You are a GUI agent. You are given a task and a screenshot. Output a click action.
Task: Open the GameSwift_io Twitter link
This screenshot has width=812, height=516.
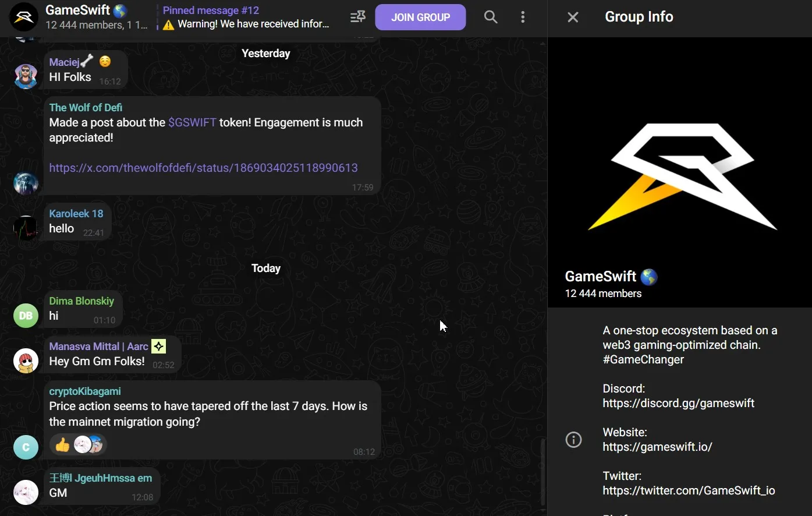[689, 490]
